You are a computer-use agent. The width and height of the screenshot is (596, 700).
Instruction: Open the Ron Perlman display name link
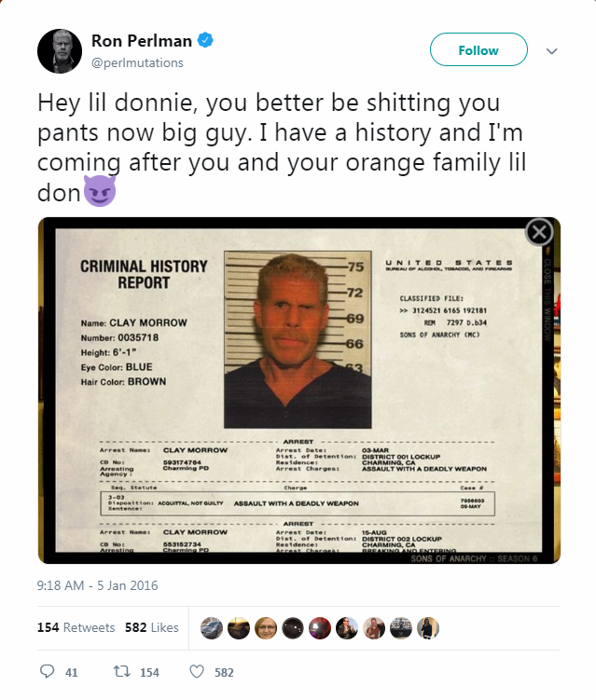point(140,40)
